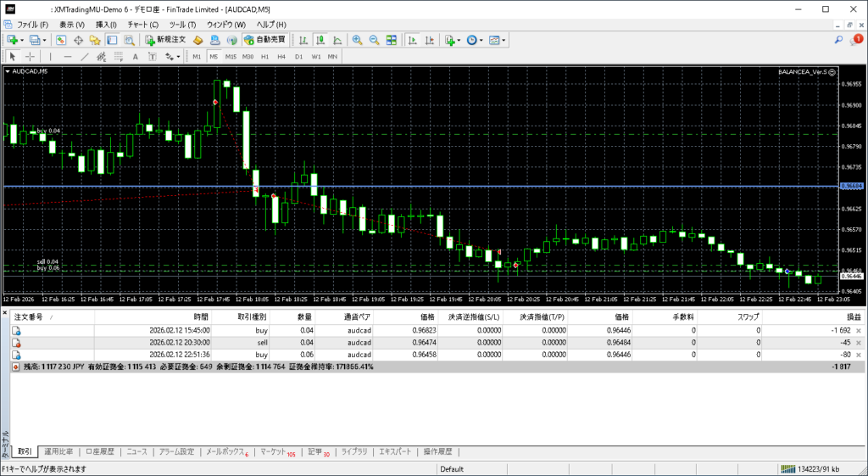Toggle the 自動売買 auto trading button
The image size is (868, 476).
(x=264, y=40)
